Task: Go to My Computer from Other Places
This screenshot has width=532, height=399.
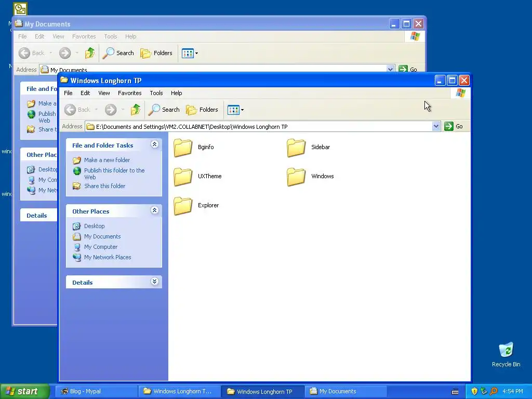Action: pyautogui.click(x=101, y=247)
